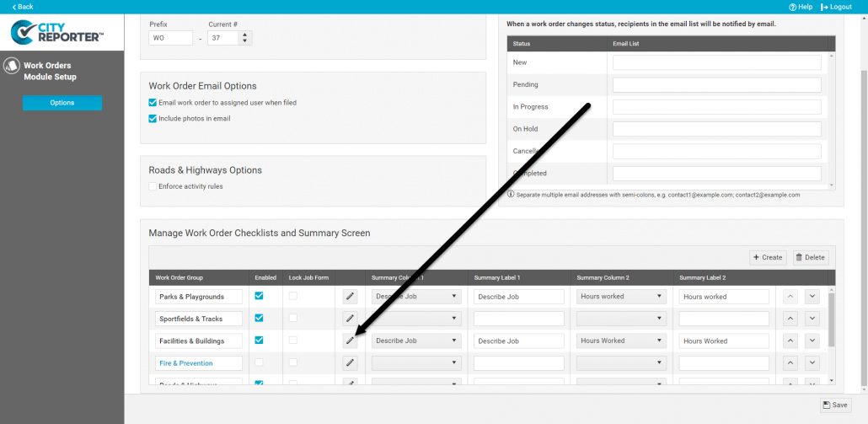
Task: Select the Options tab in sidebar
Action: click(62, 103)
